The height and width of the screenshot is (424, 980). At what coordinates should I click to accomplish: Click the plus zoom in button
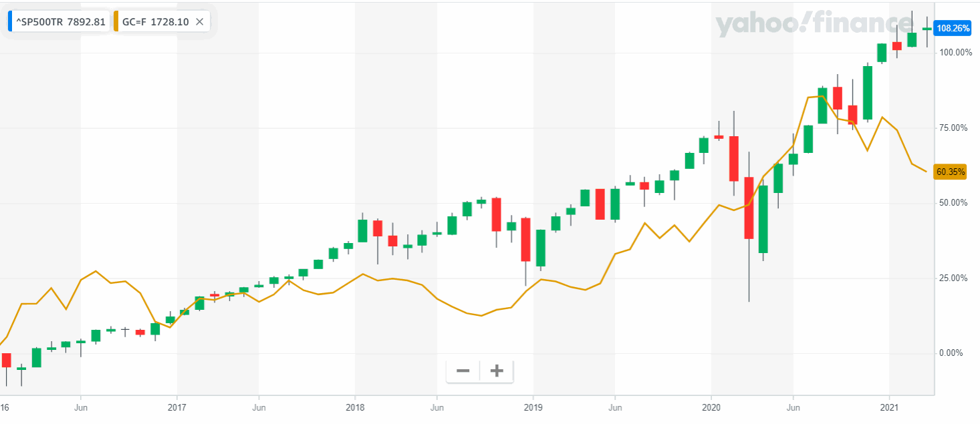click(x=496, y=371)
